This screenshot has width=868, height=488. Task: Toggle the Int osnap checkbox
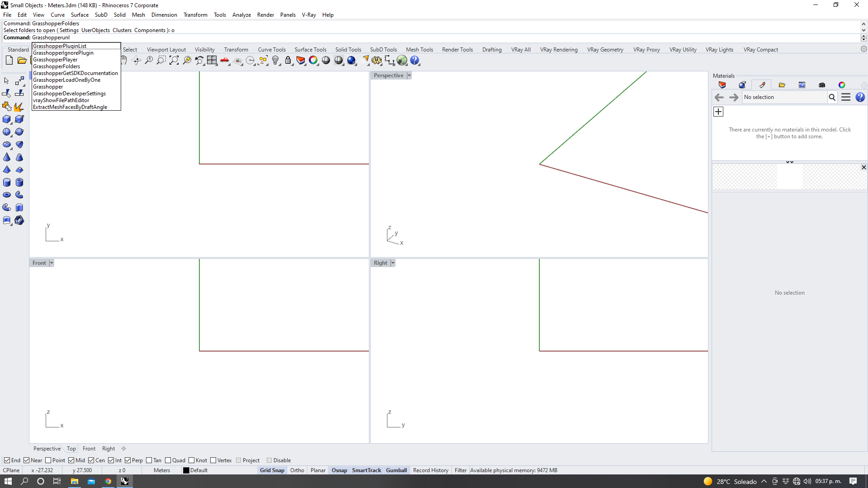[x=111, y=460]
